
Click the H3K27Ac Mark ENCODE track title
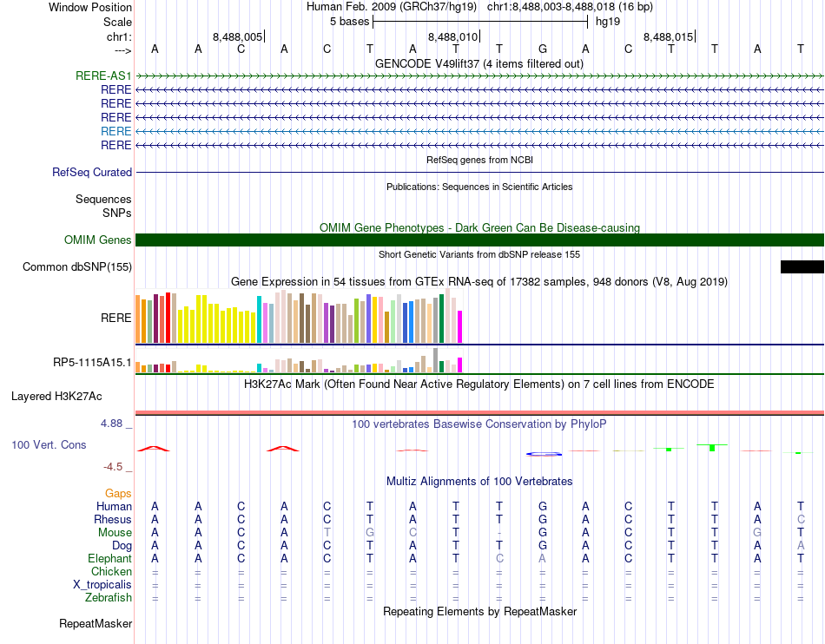(478, 384)
